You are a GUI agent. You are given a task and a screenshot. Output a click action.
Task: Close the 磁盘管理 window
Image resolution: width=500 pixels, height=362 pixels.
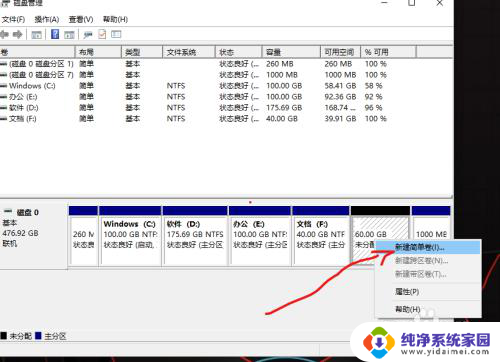(x=440, y=3)
